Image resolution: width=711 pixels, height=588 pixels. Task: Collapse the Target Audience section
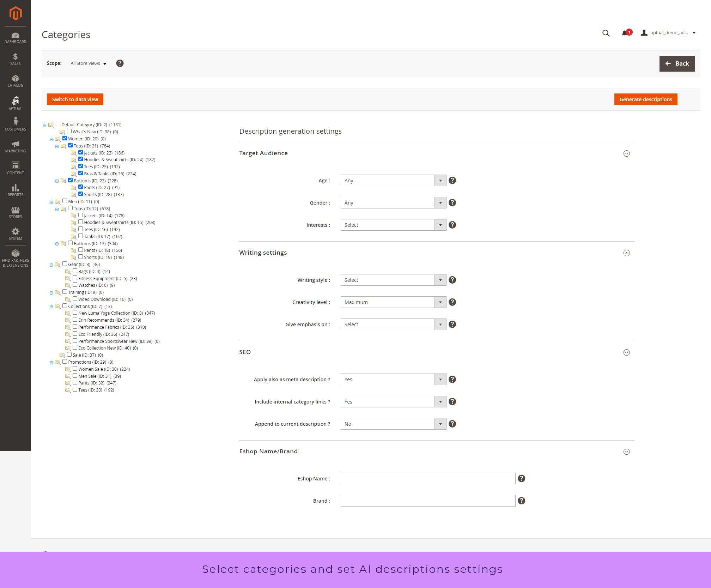tap(626, 153)
